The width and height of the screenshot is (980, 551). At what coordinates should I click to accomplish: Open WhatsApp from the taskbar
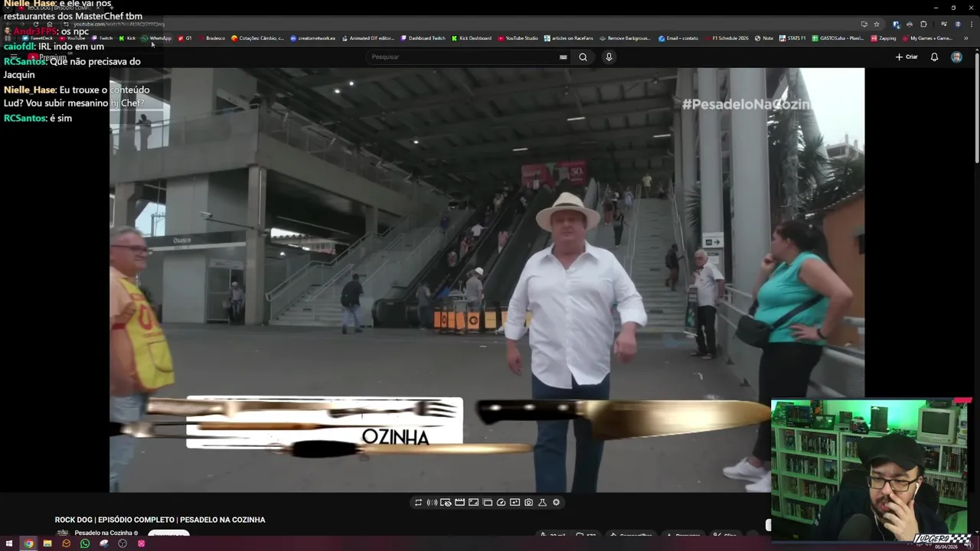(x=85, y=543)
